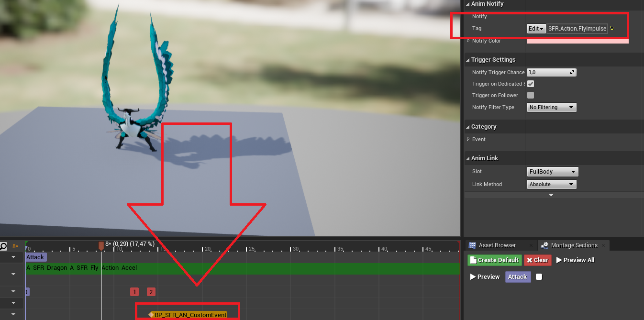Select red branch point marker 1
The width and height of the screenshot is (644, 320).
coord(134,292)
